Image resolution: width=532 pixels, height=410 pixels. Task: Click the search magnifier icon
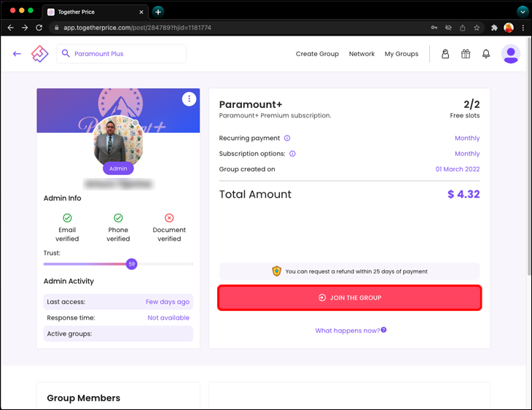coord(66,53)
